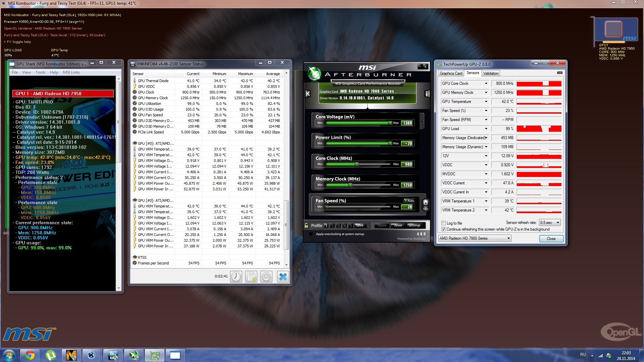
Task: Click the Afterburner info 'i' side button
Action: (x=427, y=94)
